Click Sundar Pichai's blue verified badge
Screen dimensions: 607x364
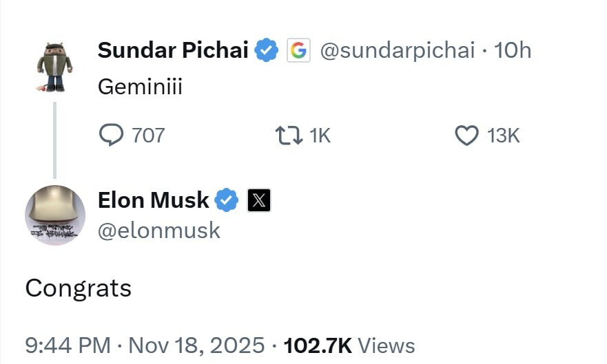(x=267, y=50)
